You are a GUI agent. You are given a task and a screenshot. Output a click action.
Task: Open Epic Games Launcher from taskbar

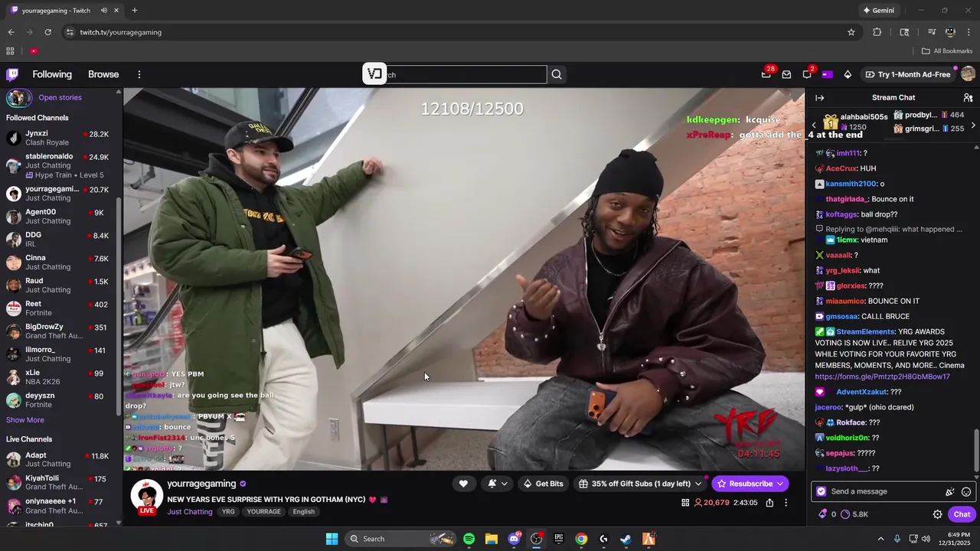coord(559,539)
